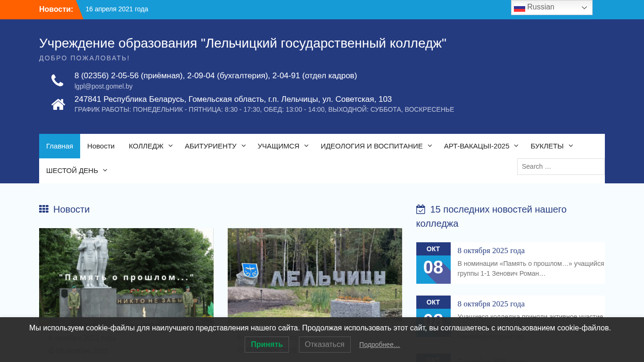644x362 pixels.
Task: Expand the АБИТУРИЕНТУ menu arrow
Action: click(x=244, y=146)
